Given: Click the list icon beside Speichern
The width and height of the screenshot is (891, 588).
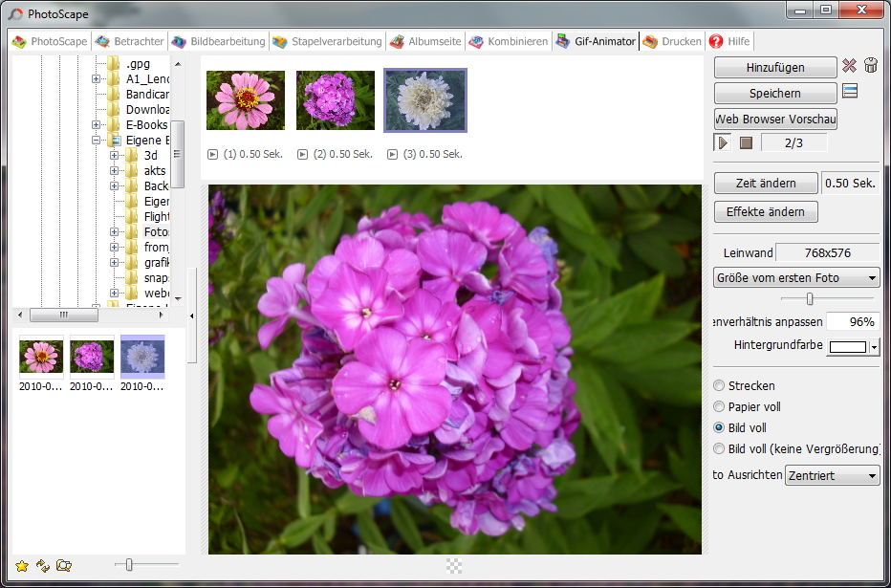Looking at the screenshot, I should tap(849, 92).
